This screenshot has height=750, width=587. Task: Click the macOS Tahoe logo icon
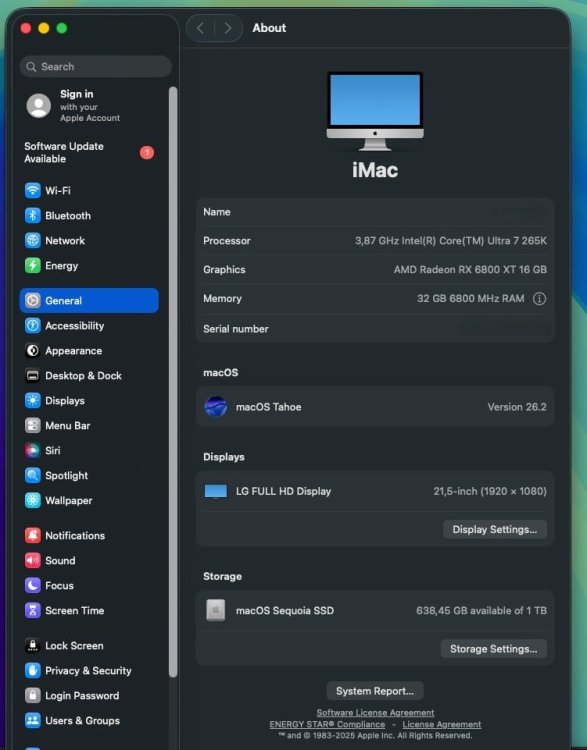215,407
